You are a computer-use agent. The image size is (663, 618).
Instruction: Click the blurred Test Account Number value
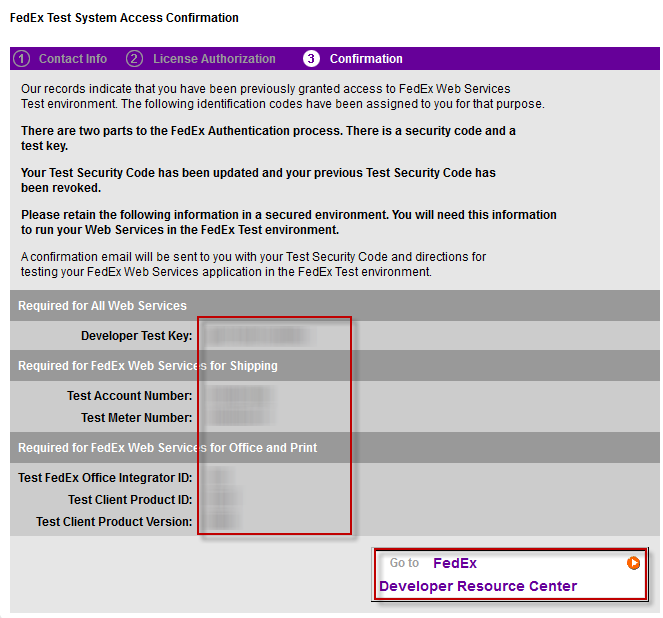coord(240,396)
